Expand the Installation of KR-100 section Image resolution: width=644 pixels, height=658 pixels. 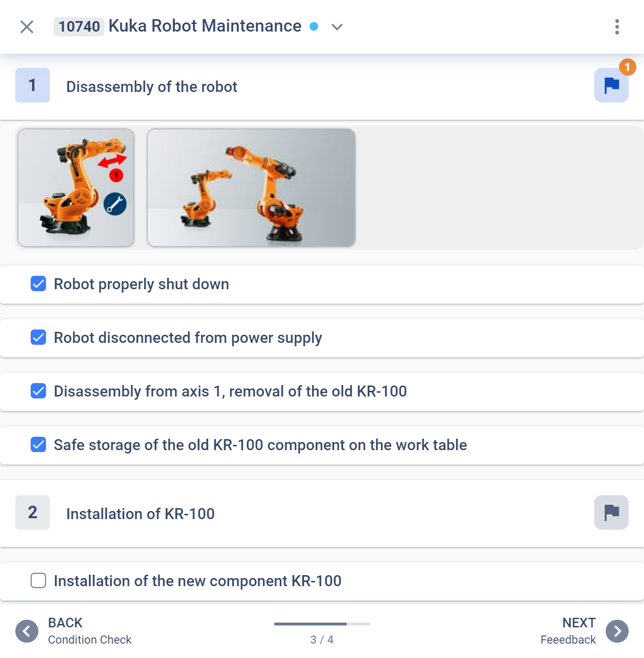coord(140,513)
